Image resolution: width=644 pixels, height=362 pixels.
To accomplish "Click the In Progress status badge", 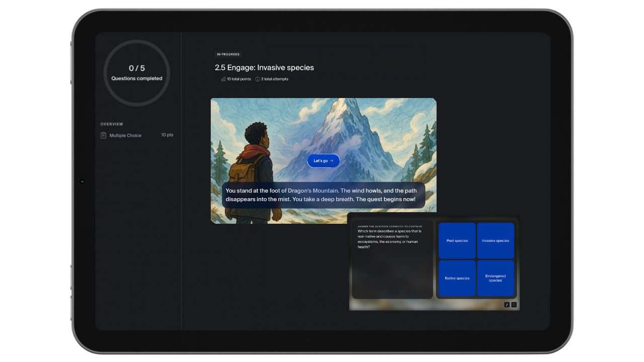I will tap(228, 54).
